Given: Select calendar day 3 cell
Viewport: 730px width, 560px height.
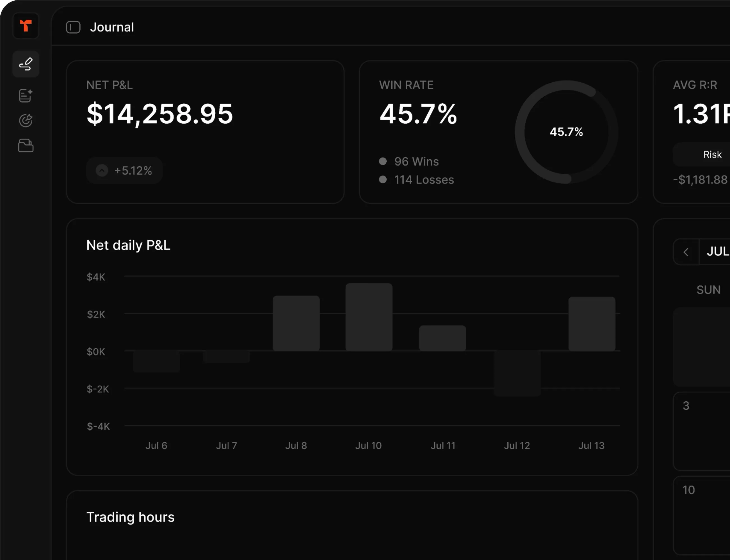Looking at the screenshot, I should (x=702, y=431).
